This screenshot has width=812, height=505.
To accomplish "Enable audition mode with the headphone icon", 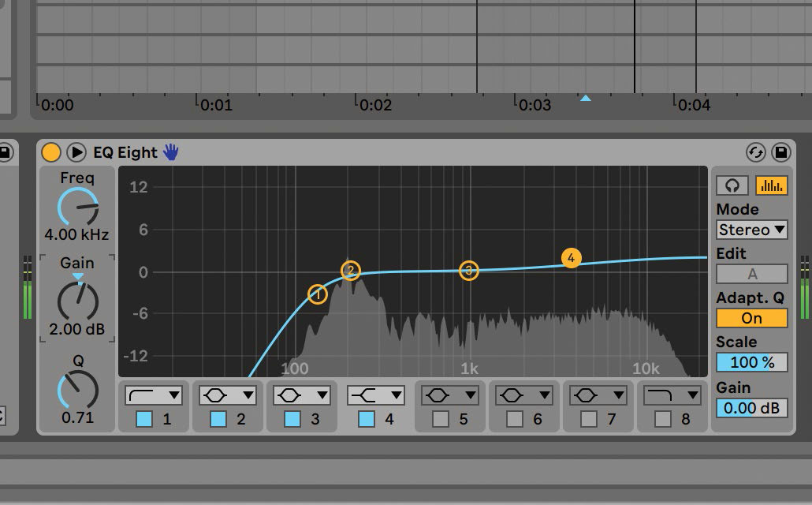I will coord(732,185).
